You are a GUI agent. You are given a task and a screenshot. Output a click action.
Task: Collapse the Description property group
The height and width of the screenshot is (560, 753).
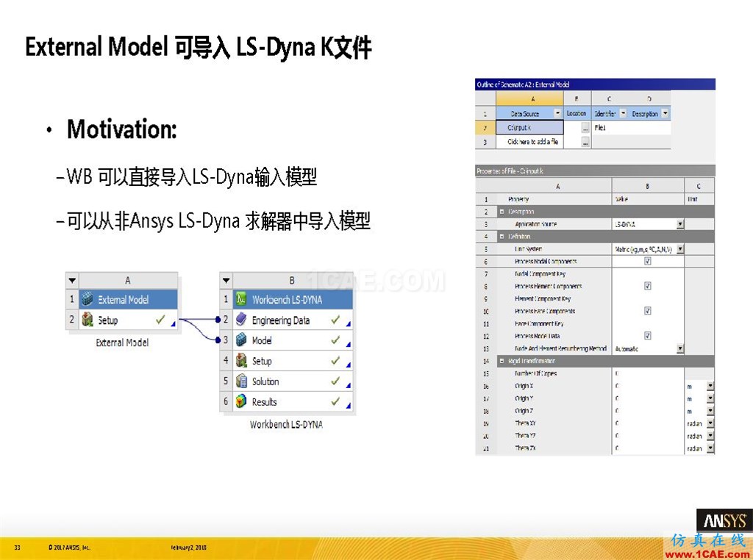502,212
